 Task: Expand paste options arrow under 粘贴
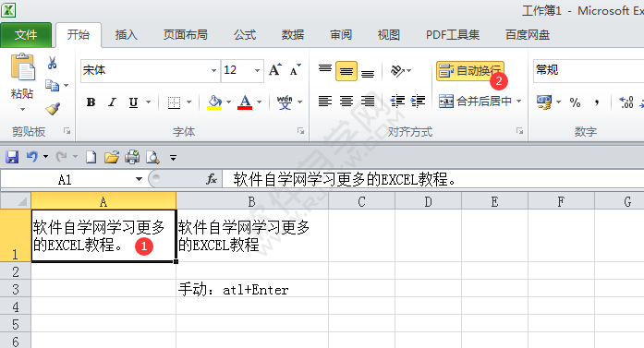tap(22, 109)
